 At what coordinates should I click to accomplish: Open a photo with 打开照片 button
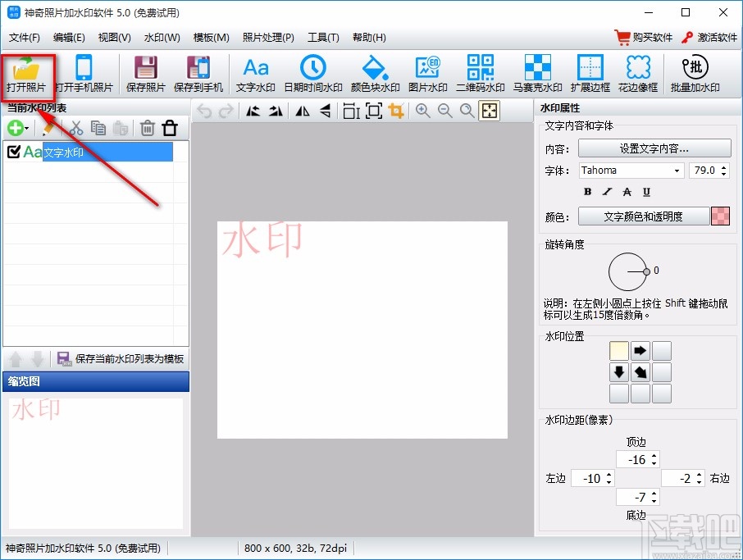[26, 74]
